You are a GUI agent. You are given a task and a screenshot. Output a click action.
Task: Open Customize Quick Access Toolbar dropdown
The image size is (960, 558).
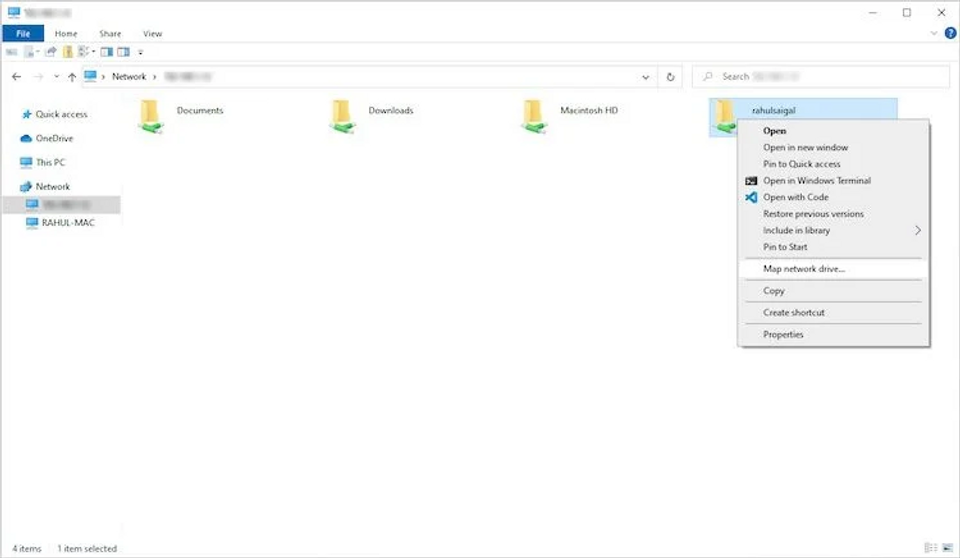pos(140,53)
